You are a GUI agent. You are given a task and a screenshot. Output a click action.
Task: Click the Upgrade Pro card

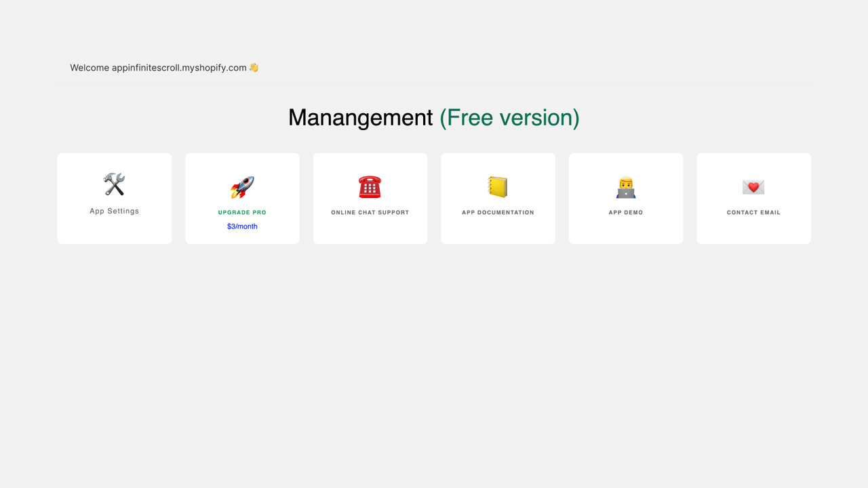pyautogui.click(x=242, y=198)
